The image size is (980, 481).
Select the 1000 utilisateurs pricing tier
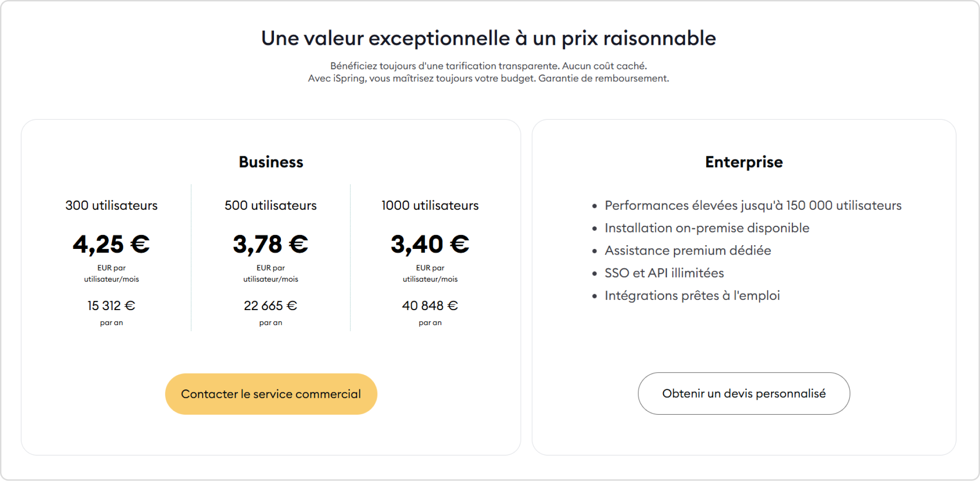[429, 205]
